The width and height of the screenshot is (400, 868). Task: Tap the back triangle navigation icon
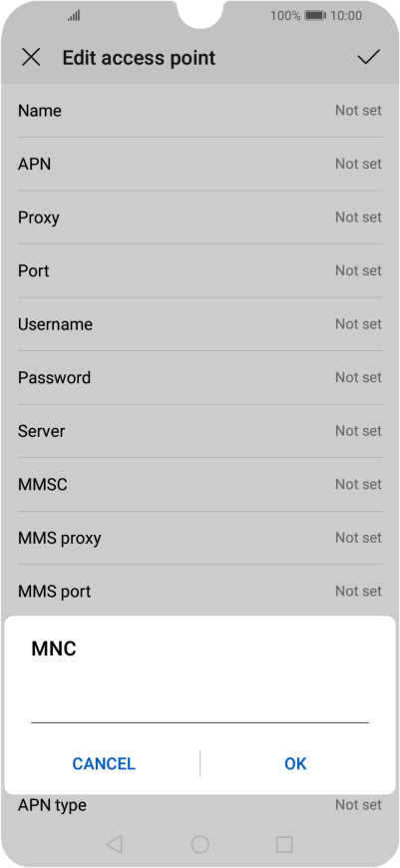pos(114,844)
